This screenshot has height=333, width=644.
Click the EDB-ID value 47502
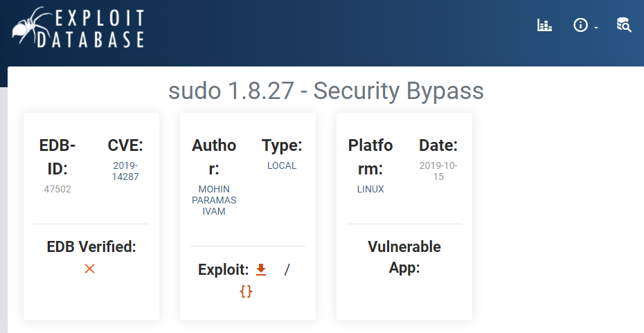57,189
